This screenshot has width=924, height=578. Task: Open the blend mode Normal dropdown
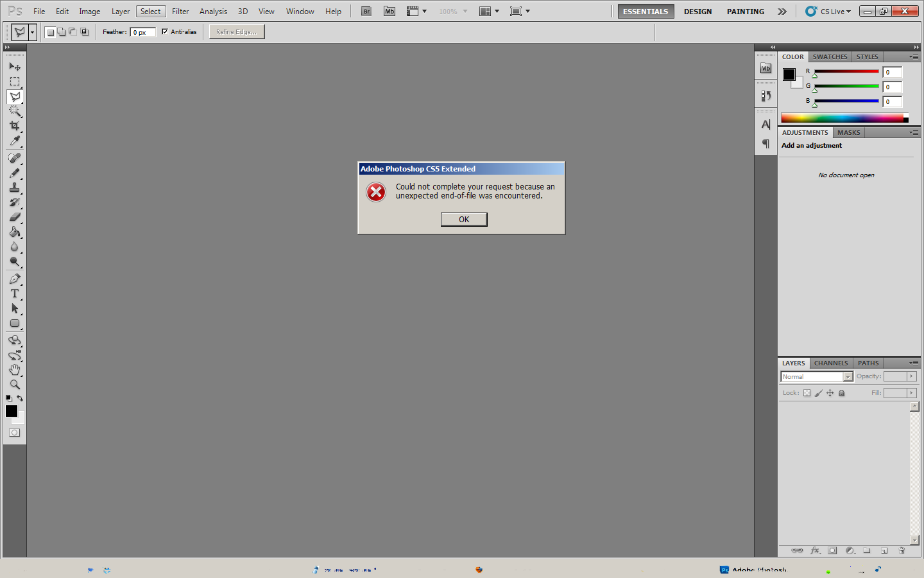coord(817,377)
